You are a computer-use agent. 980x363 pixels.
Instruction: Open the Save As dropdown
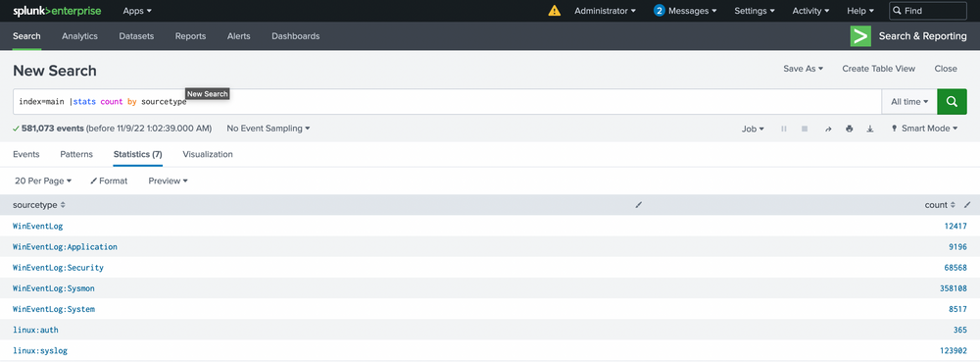804,69
